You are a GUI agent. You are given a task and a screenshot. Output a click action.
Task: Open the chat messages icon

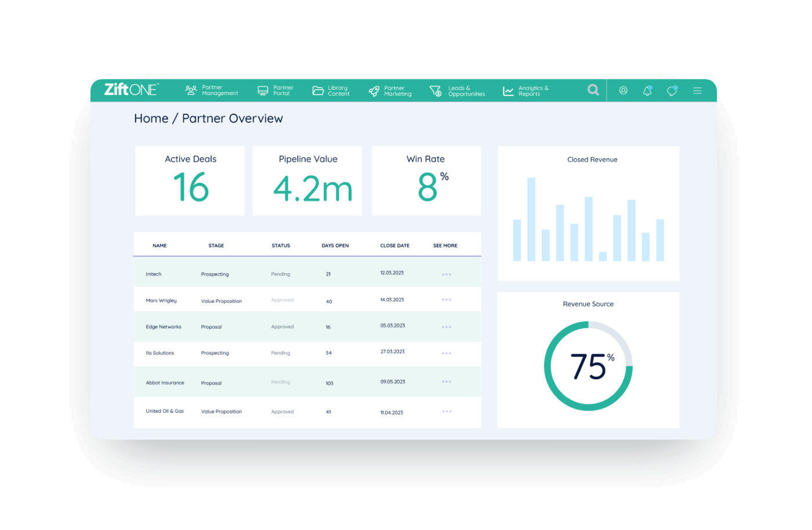[672, 90]
